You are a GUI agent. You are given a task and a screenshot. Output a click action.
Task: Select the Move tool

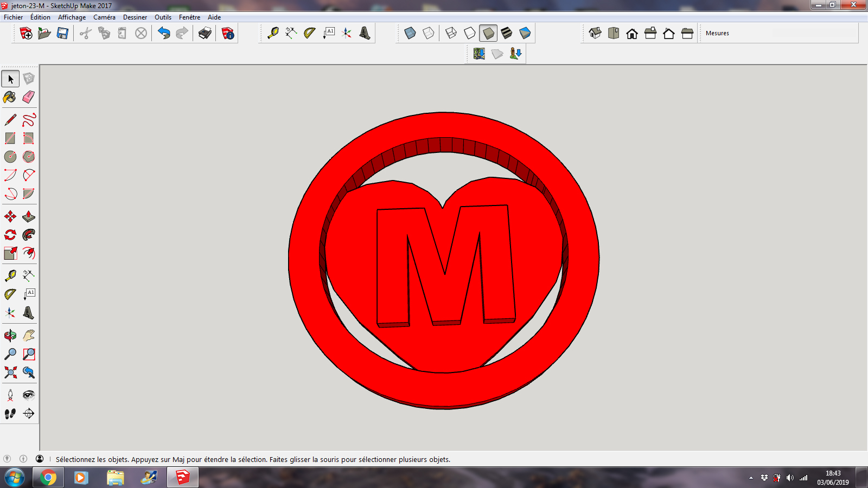pyautogui.click(x=10, y=217)
